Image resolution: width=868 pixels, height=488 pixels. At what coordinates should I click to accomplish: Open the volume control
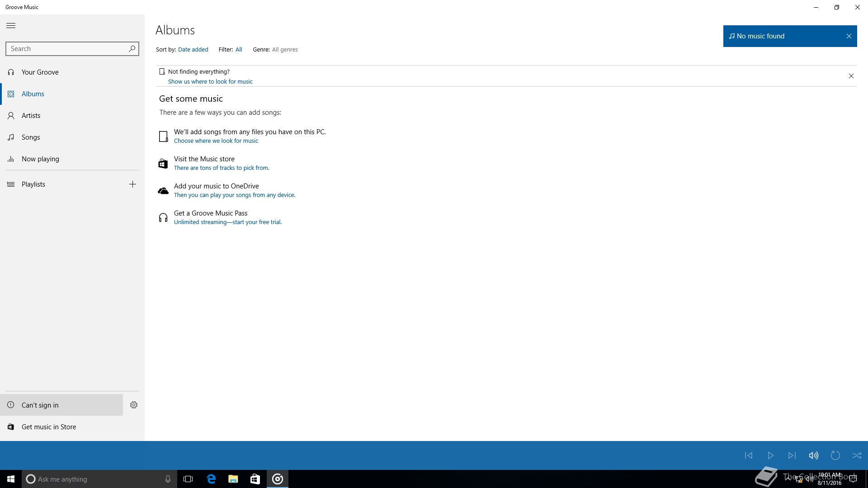pyautogui.click(x=814, y=455)
